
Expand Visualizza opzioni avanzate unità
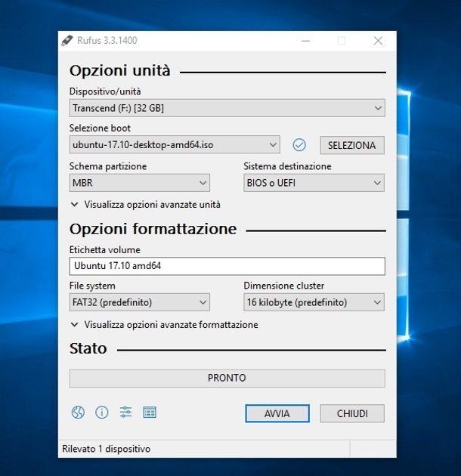145,205
